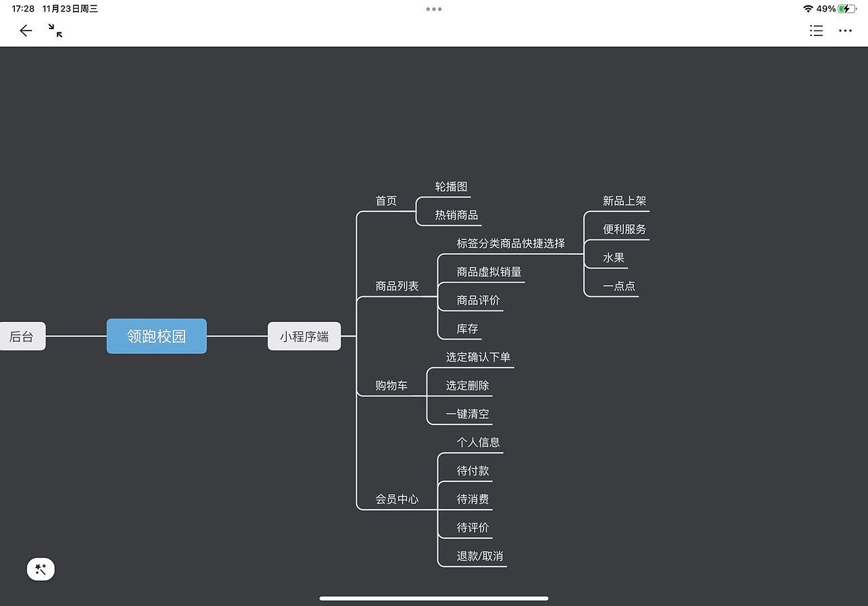Image resolution: width=868 pixels, height=606 pixels.
Task: Tap the iPadOS multitasking dots indicator
Action: pyautogui.click(x=433, y=9)
